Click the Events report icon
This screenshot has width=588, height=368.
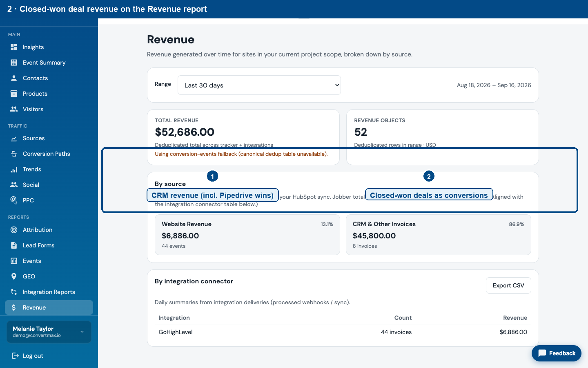click(14, 261)
